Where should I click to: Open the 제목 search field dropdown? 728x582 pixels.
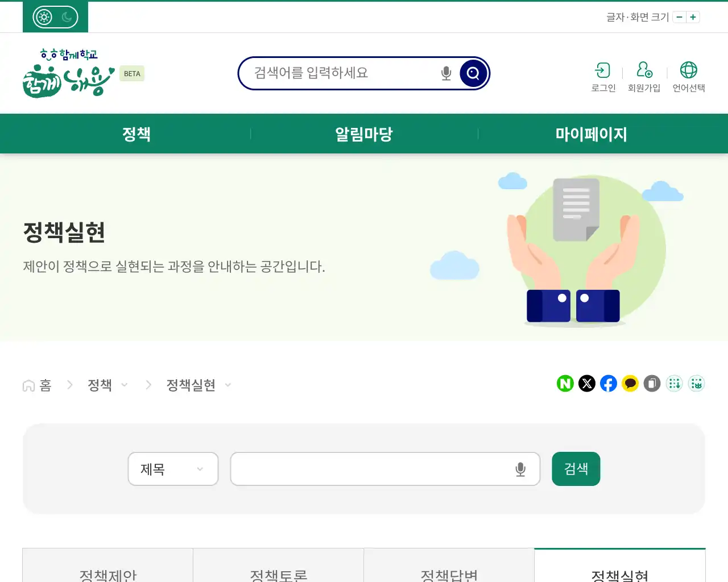[173, 469]
